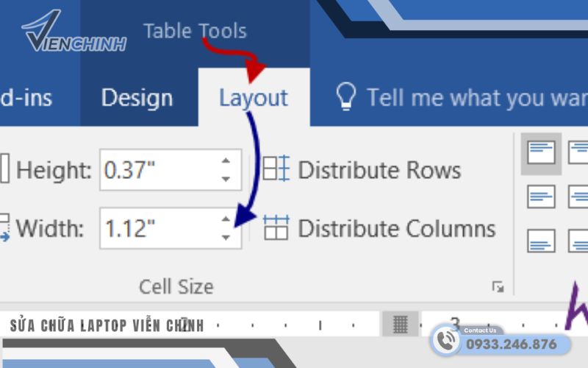Switch to the Design tab
Viewport: 588px width, 368px height.
click(137, 98)
